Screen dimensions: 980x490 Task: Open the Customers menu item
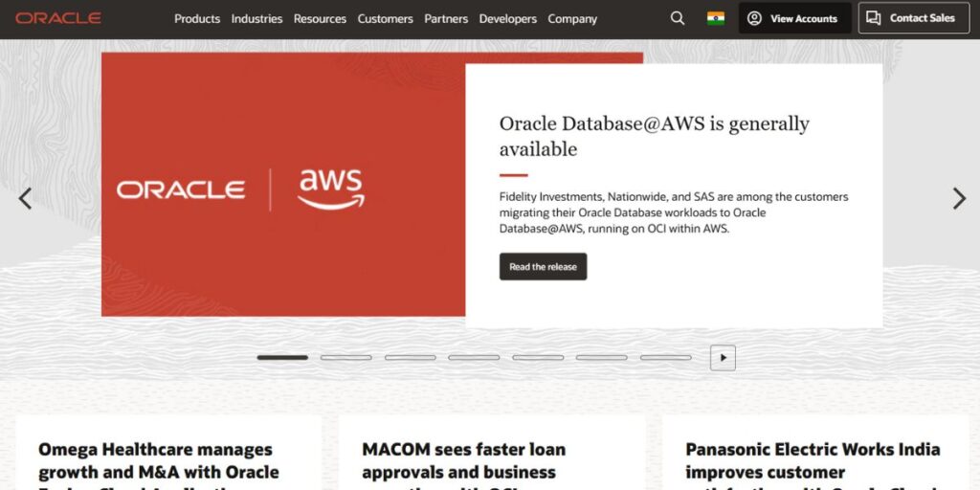click(385, 19)
